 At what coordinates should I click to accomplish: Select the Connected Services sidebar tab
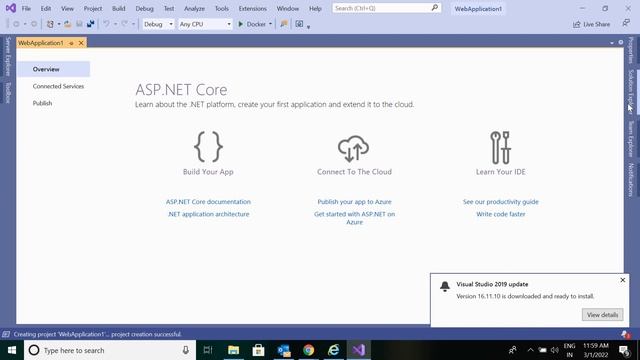pos(58,87)
